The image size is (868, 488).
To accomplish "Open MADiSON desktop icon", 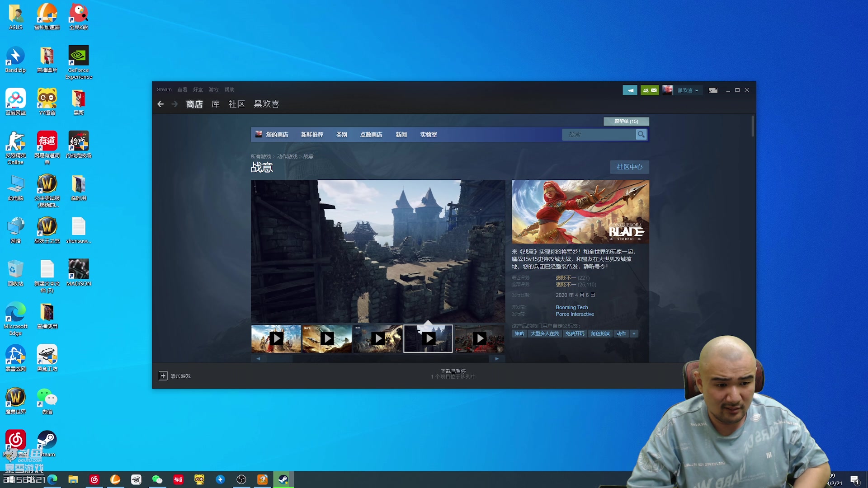I will (x=79, y=273).
